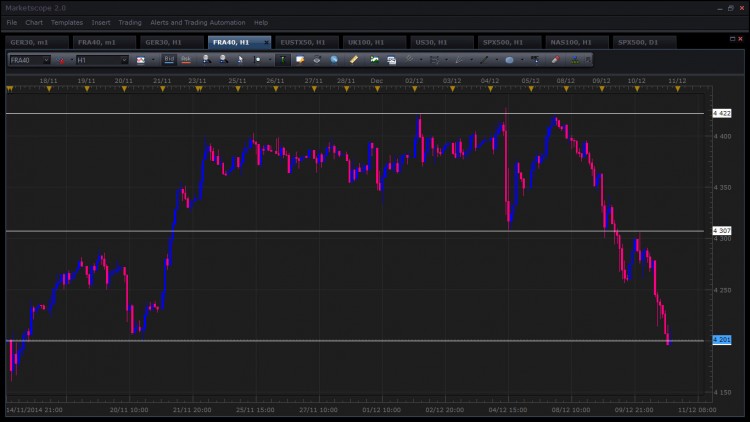
Task: Switch to the NAS100, H1 tab
Action: (571, 42)
